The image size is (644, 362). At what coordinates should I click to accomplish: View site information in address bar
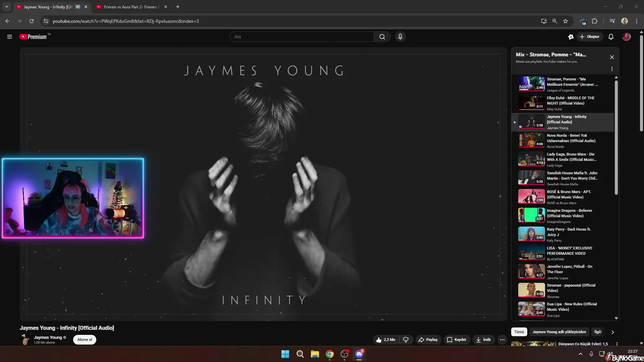tap(46, 21)
